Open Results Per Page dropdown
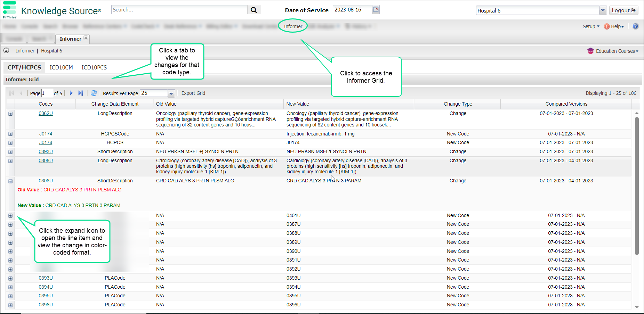This screenshot has height=314, width=644. 171,93
